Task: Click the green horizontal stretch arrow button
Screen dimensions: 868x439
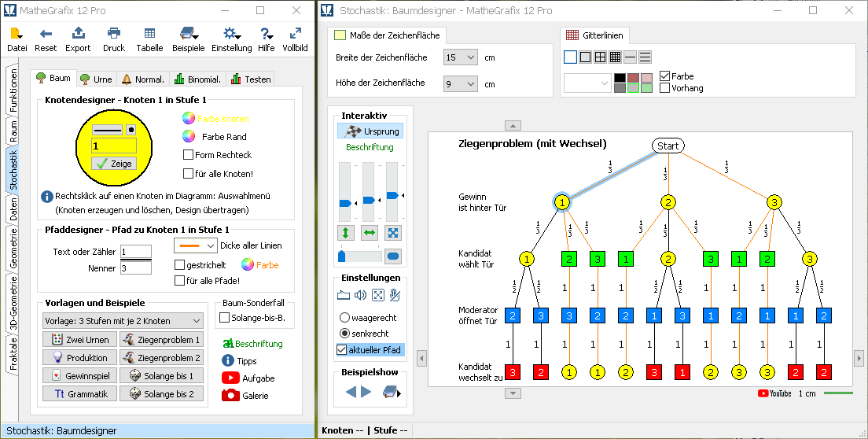Action: 370,233
